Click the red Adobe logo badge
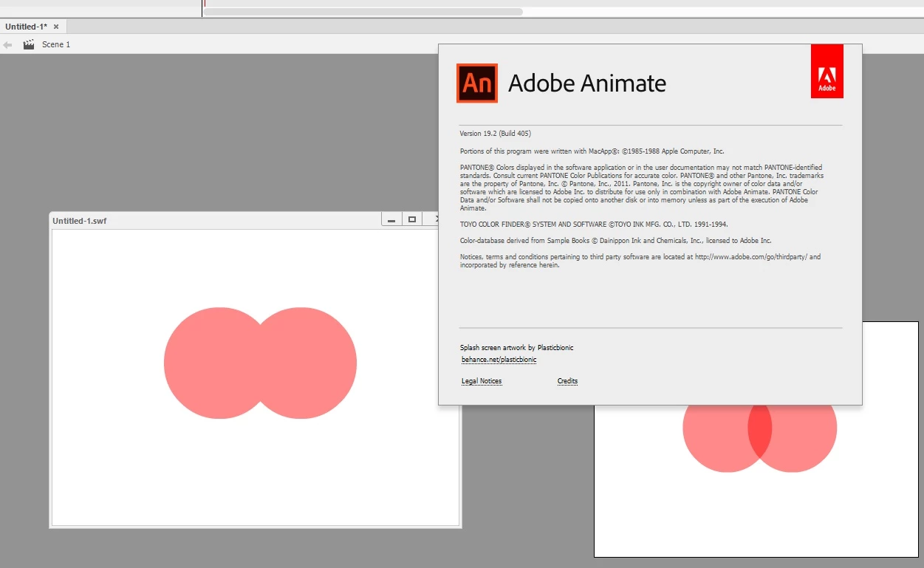 click(x=827, y=71)
